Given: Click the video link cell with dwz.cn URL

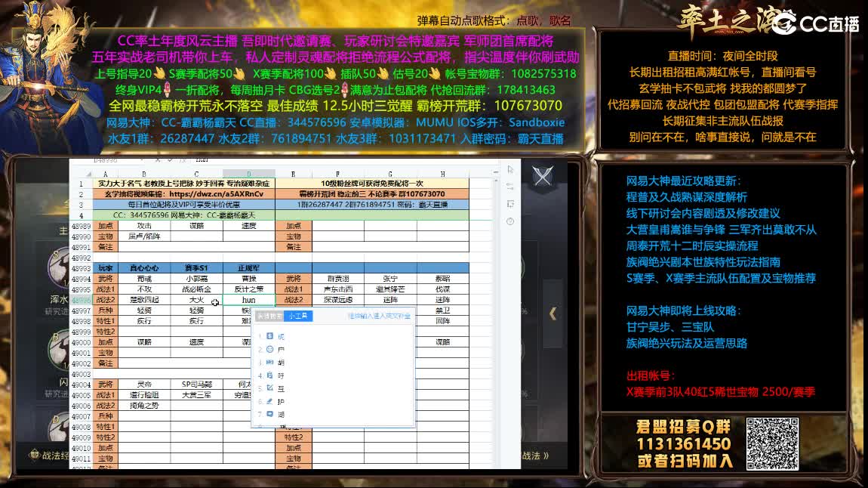Looking at the screenshot, I should click(183, 194).
